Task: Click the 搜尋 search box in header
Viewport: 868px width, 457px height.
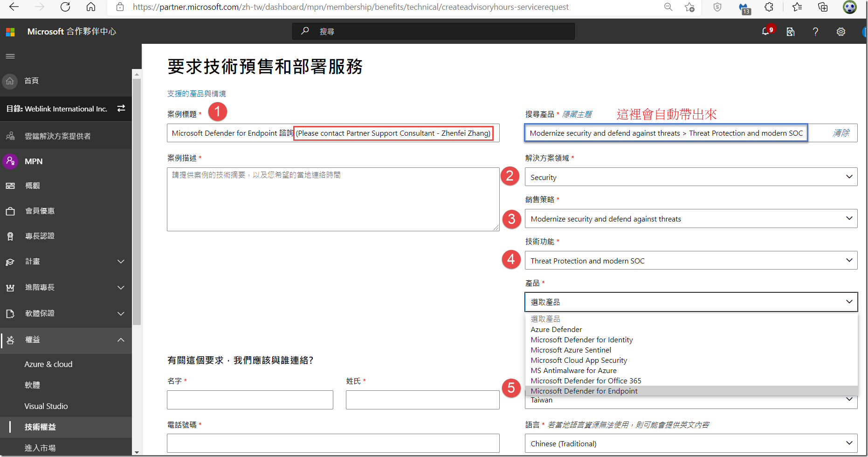Action: [x=433, y=31]
